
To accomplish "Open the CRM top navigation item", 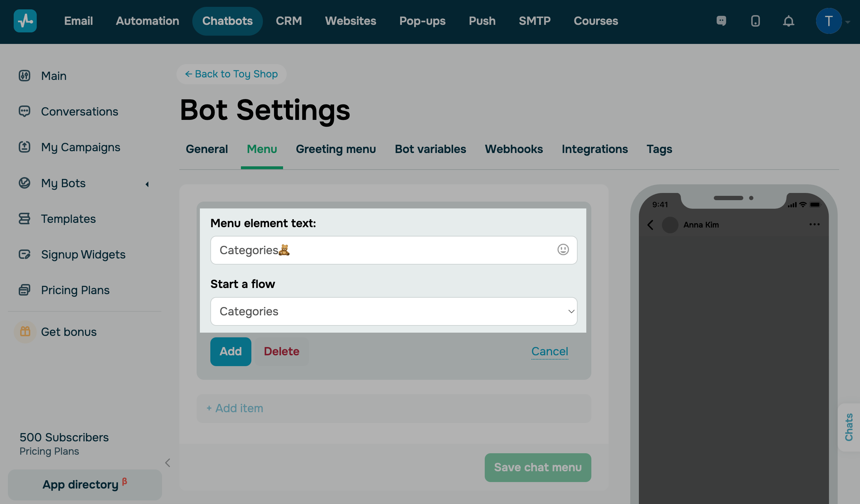I will click(x=288, y=21).
